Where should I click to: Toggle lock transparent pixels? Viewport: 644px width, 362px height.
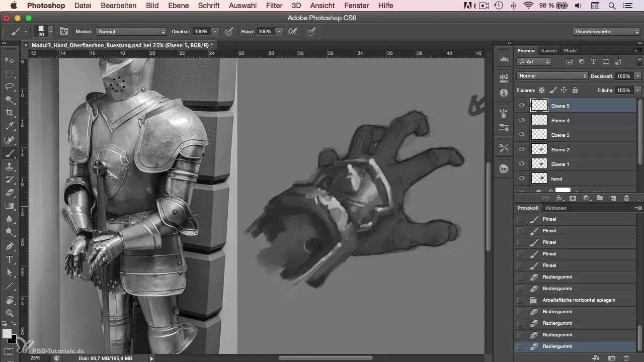pos(542,90)
